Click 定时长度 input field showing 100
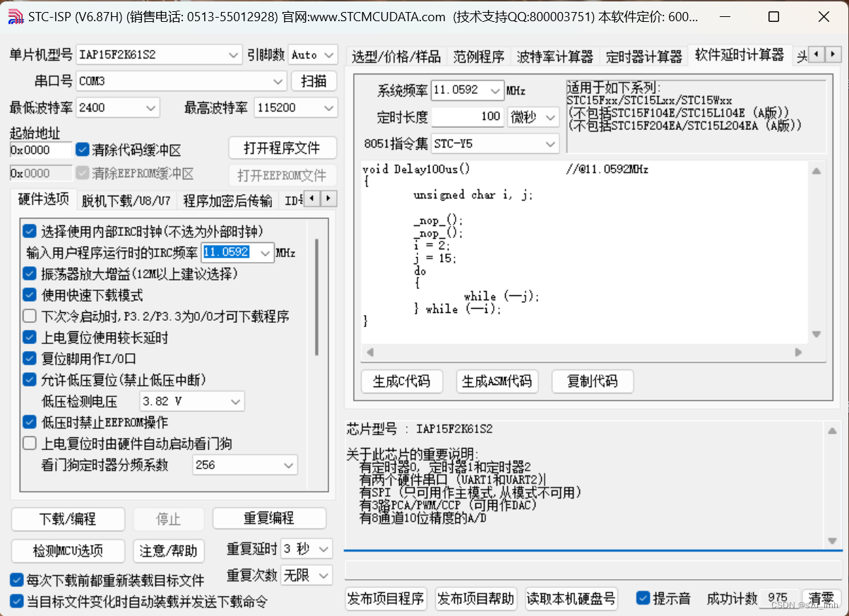The image size is (849, 616). 467,117
